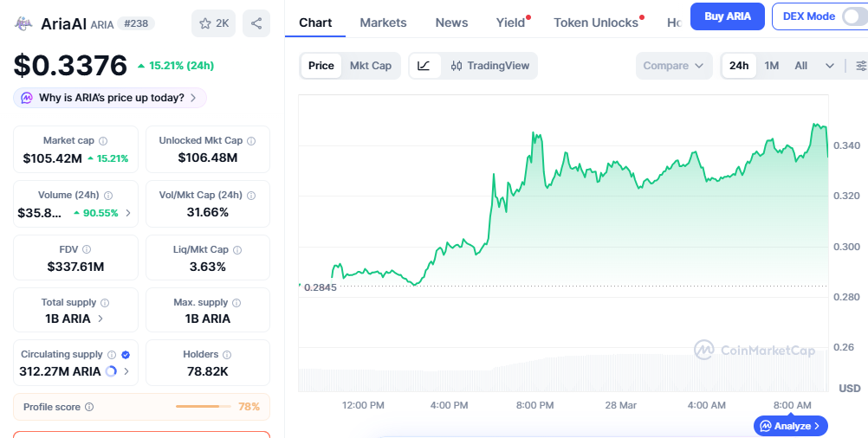
Task: Select 24h time range
Action: [739, 66]
